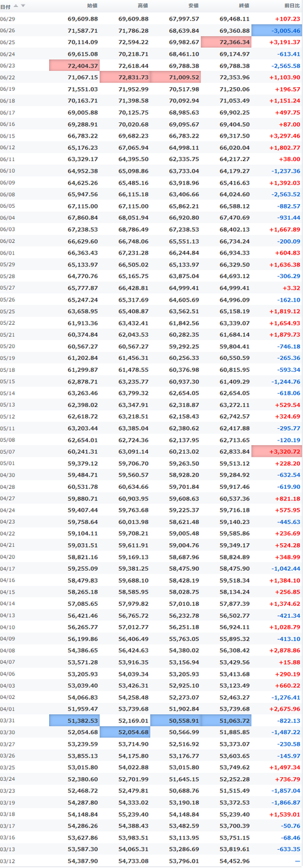The width and height of the screenshot is (303, 868).
Task: Select the 安値 column header
Action: (193, 6)
